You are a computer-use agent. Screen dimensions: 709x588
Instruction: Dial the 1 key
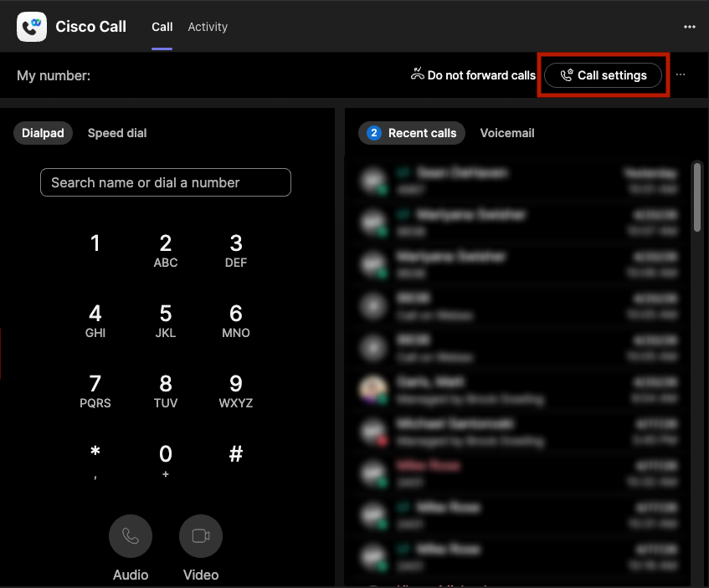(95, 243)
